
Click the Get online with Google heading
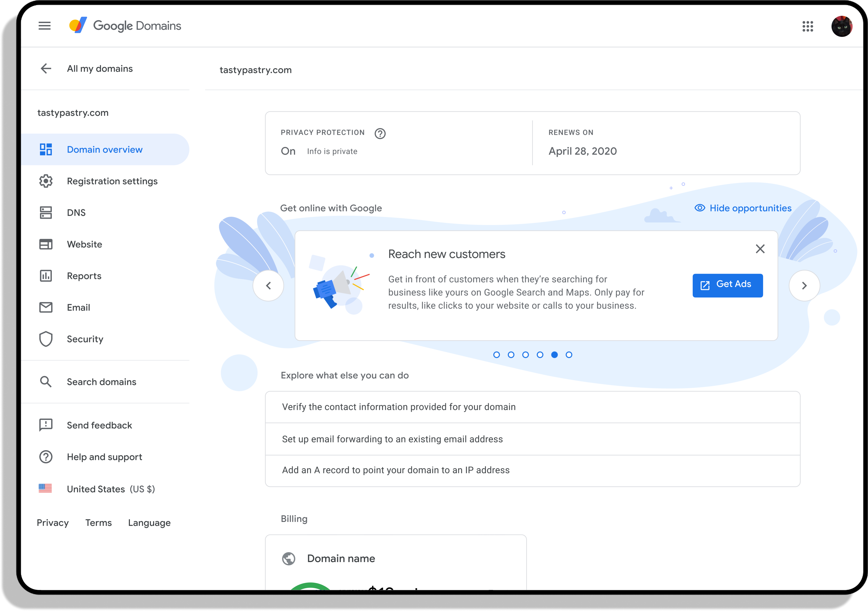331,208
